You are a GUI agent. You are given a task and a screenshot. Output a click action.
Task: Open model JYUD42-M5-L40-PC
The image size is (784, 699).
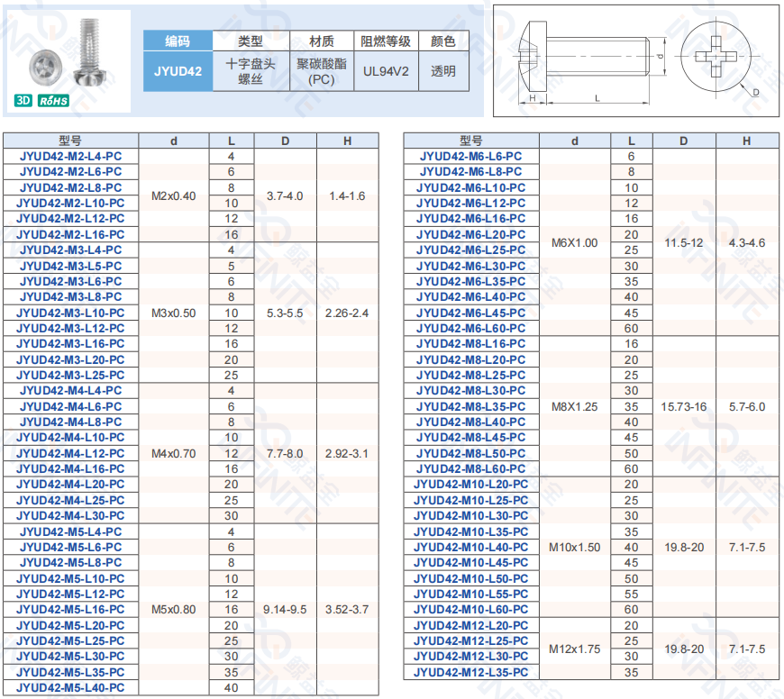(x=70, y=688)
